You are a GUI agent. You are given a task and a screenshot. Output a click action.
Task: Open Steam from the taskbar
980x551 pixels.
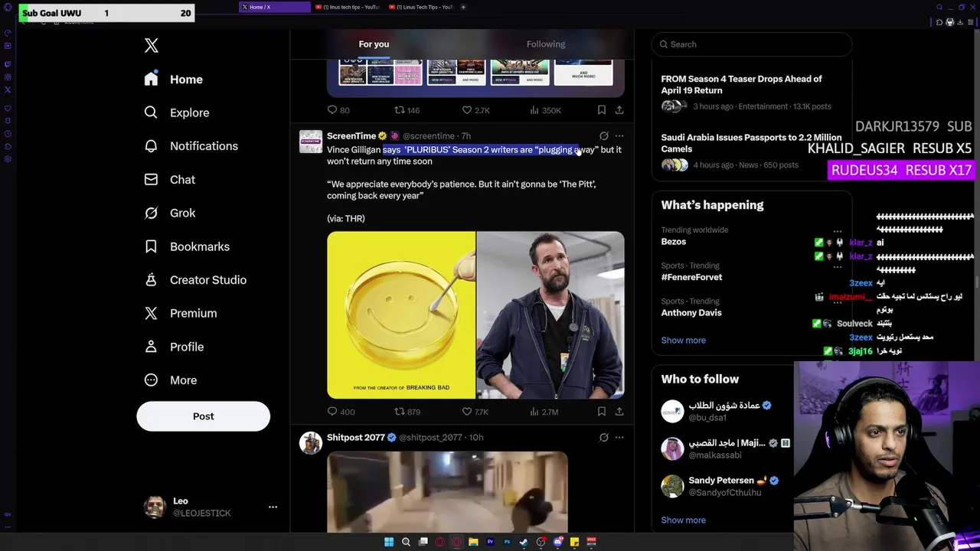pos(524,542)
